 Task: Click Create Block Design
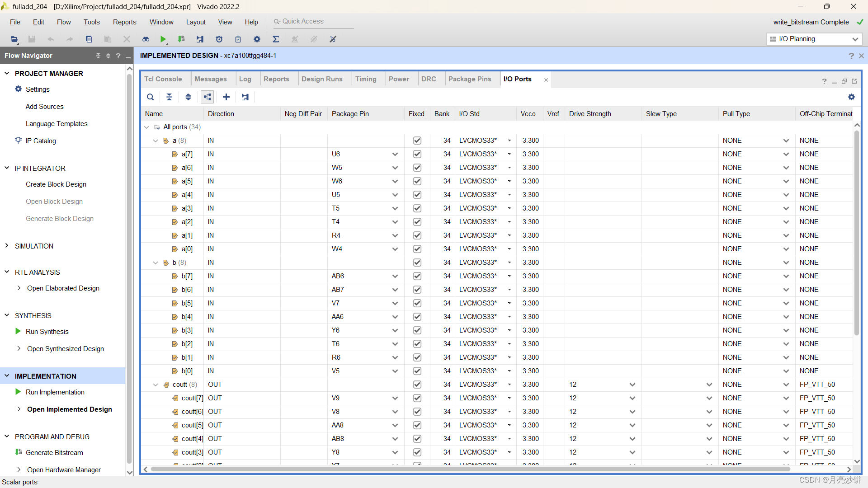56,184
